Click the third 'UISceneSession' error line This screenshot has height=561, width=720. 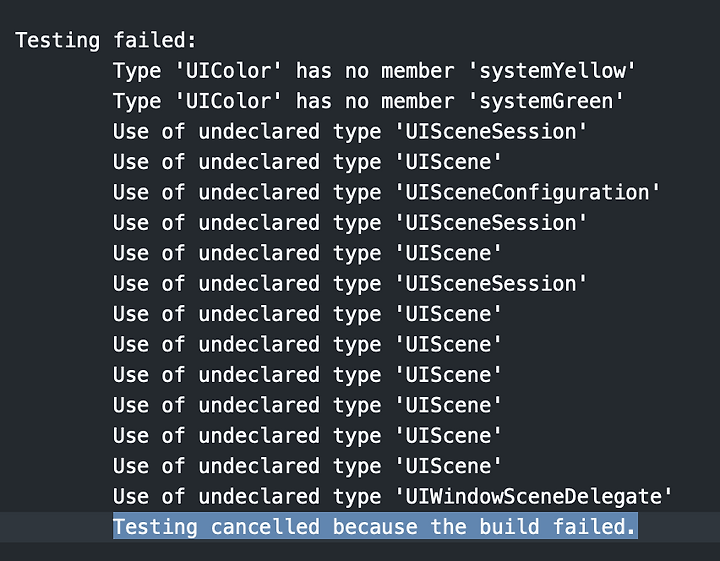point(350,284)
